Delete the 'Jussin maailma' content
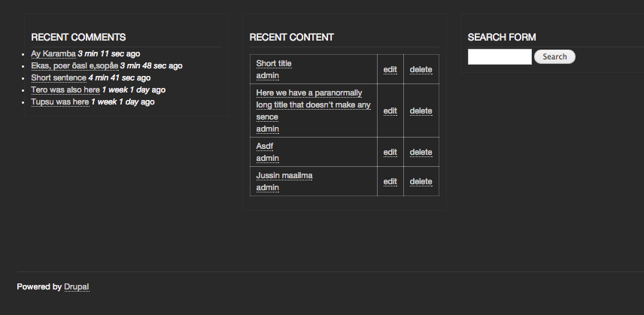 (421, 181)
